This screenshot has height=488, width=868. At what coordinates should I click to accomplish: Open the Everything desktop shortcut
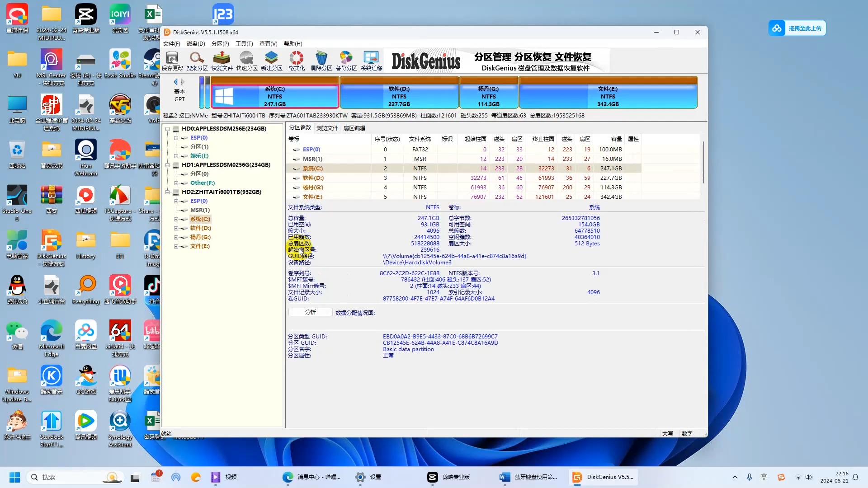(86, 289)
